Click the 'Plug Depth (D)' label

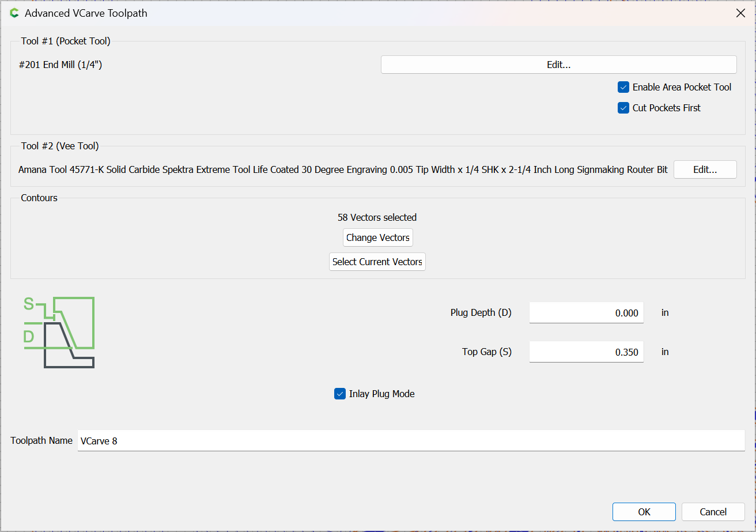[x=481, y=312]
